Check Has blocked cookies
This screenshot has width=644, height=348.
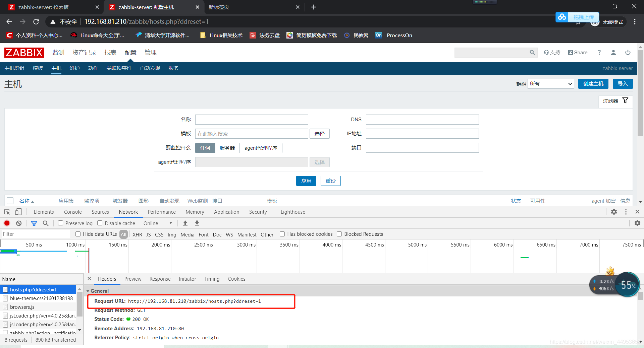[282, 234]
